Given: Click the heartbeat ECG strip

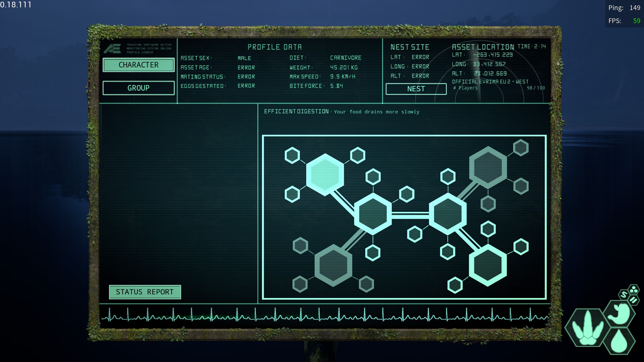Looking at the screenshot, I should point(325,316).
